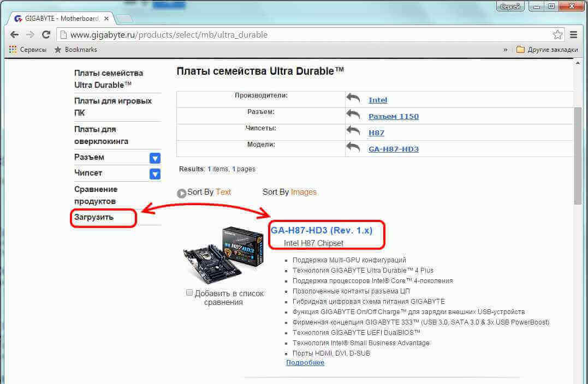Show hidden bookmarks with » chevron
This screenshot has width=588, height=384.
pyautogui.click(x=505, y=50)
